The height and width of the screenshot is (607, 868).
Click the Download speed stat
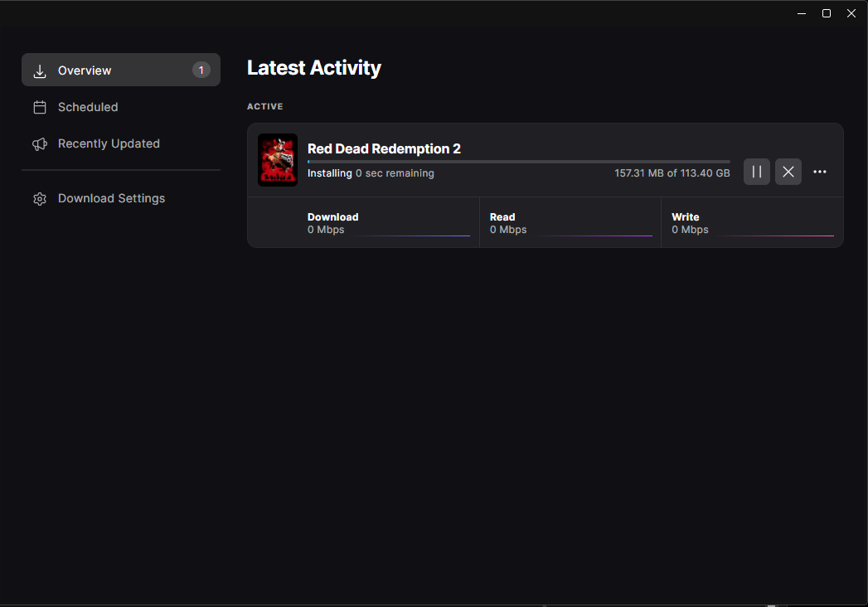pos(364,222)
